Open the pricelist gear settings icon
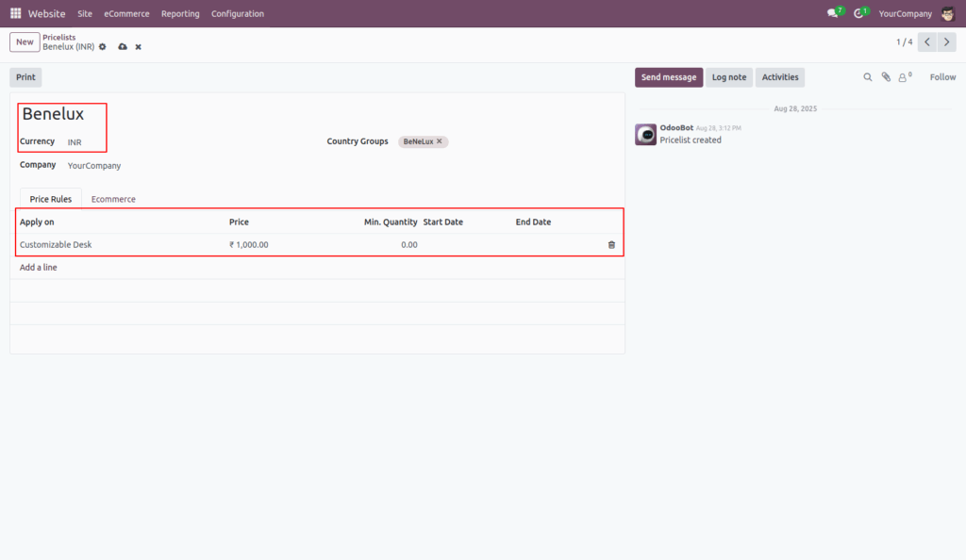 [102, 46]
